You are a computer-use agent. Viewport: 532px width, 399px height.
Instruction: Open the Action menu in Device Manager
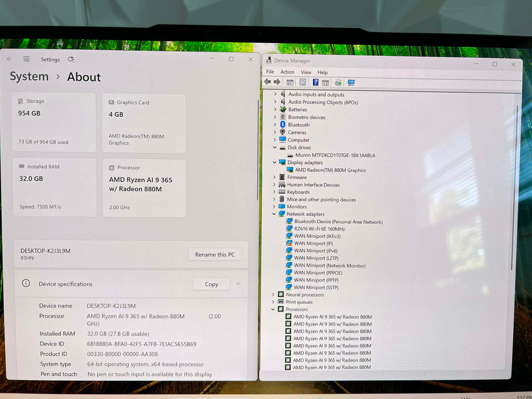[x=287, y=72]
